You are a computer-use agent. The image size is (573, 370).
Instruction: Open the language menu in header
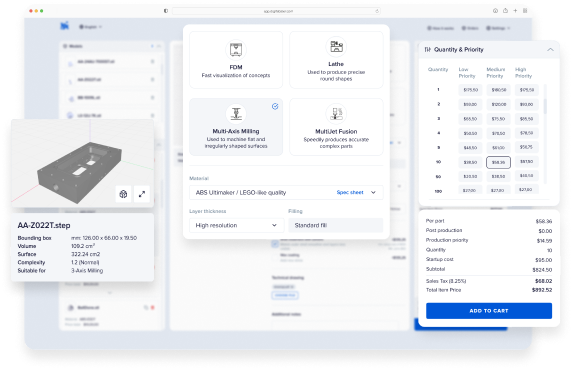coord(90,27)
